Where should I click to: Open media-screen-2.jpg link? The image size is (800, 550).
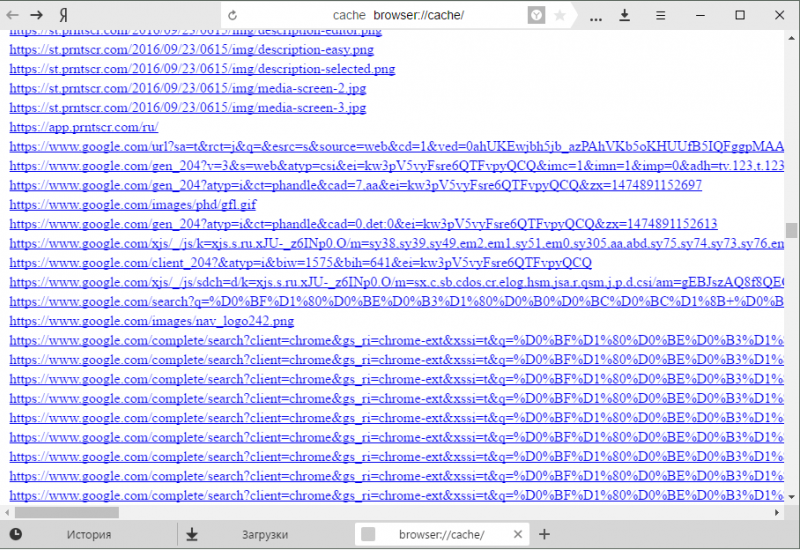coord(188,89)
